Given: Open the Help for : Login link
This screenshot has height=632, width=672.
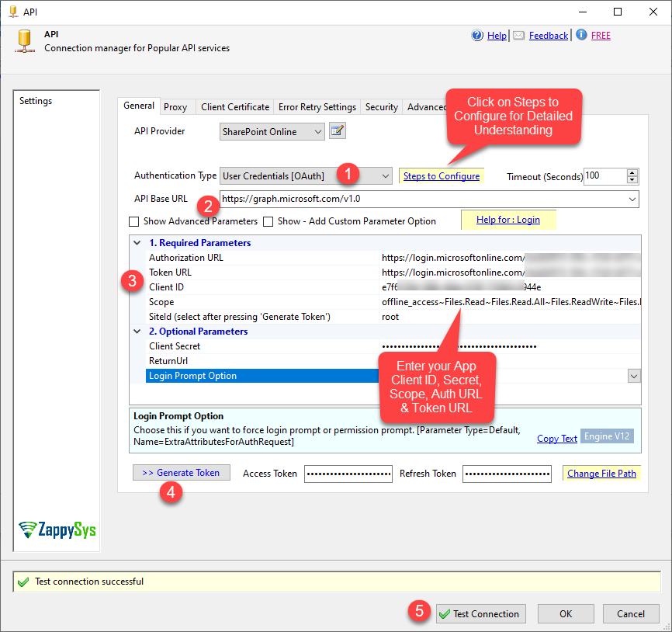Looking at the screenshot, I should pyautogui.click(x=507, y=220).
